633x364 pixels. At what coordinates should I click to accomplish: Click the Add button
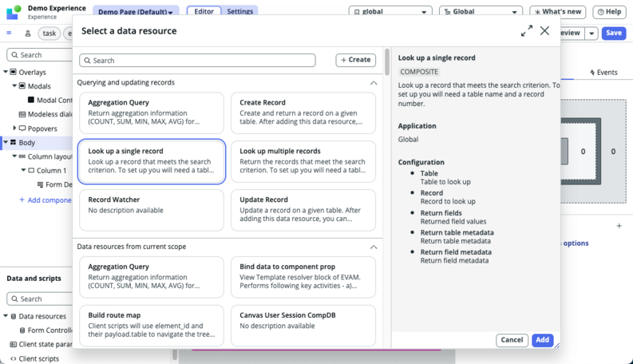(x=542, y=340)
